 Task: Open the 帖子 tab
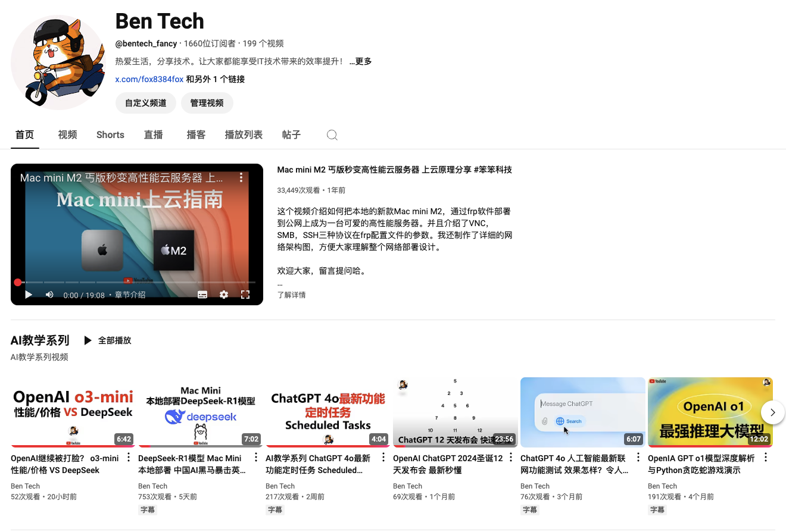(292, 134)
